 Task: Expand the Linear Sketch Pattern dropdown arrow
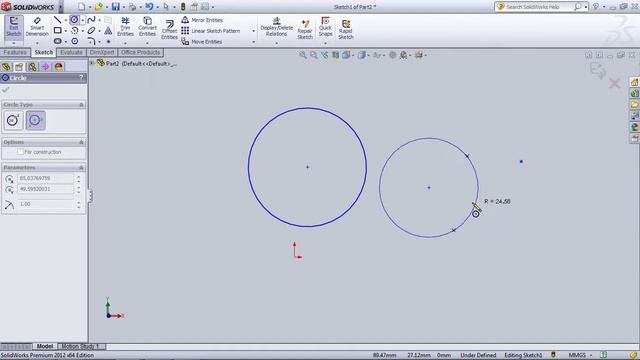click(x=253, y=31)
